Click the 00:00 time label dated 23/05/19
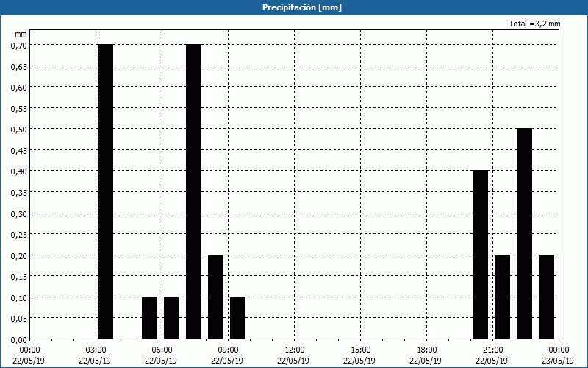Image resolution: width=588 pixels, height=368 pixels. tap(559, 350)
